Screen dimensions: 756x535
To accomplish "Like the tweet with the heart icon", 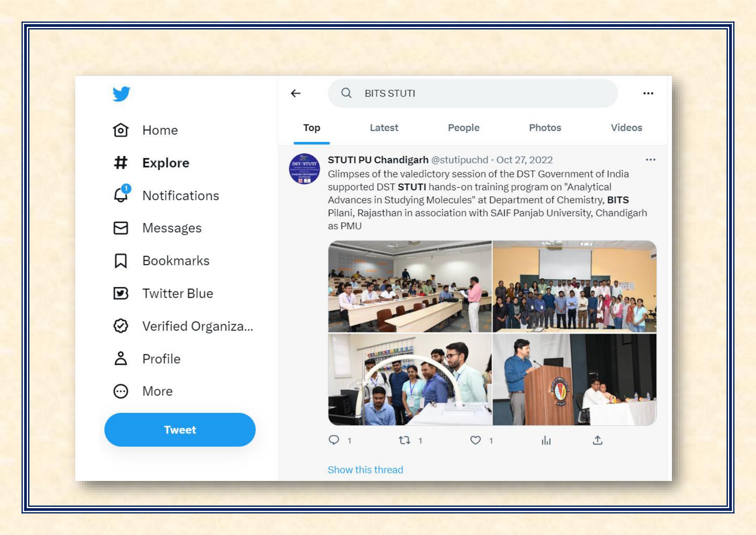I will [475, 440].
